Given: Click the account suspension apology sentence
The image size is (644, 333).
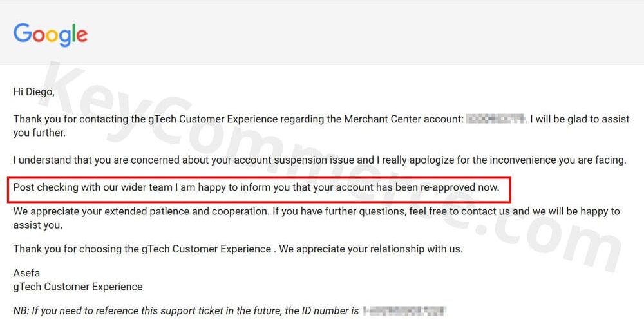Looking at the screenshot, I should tap(319, 160).
